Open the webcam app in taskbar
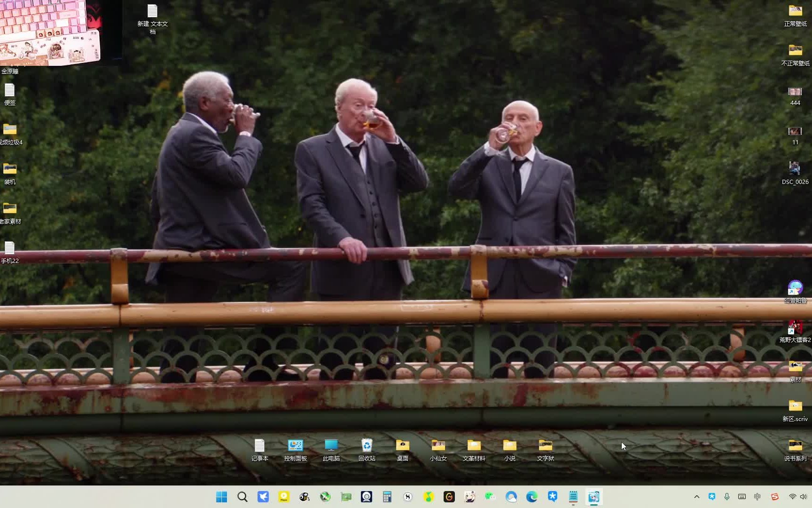This screenshot has width=812, height=508. (x=366, y=497)
